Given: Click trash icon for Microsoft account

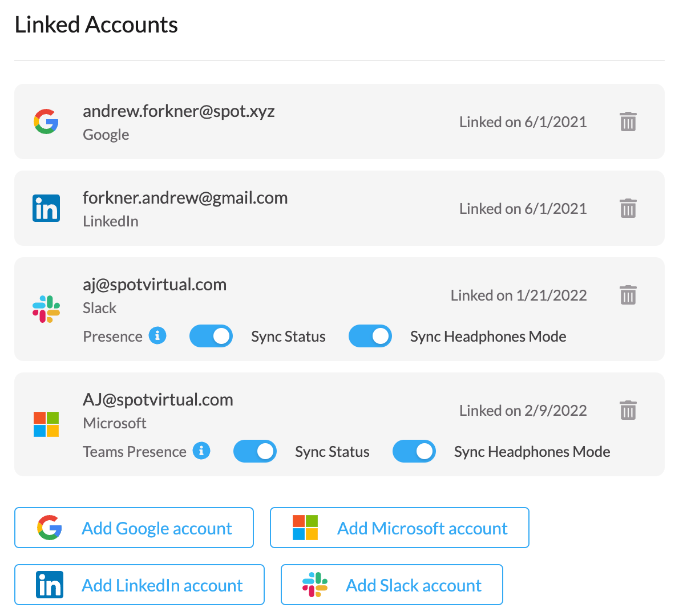Looking at the screenshot, I should point(628,410).
